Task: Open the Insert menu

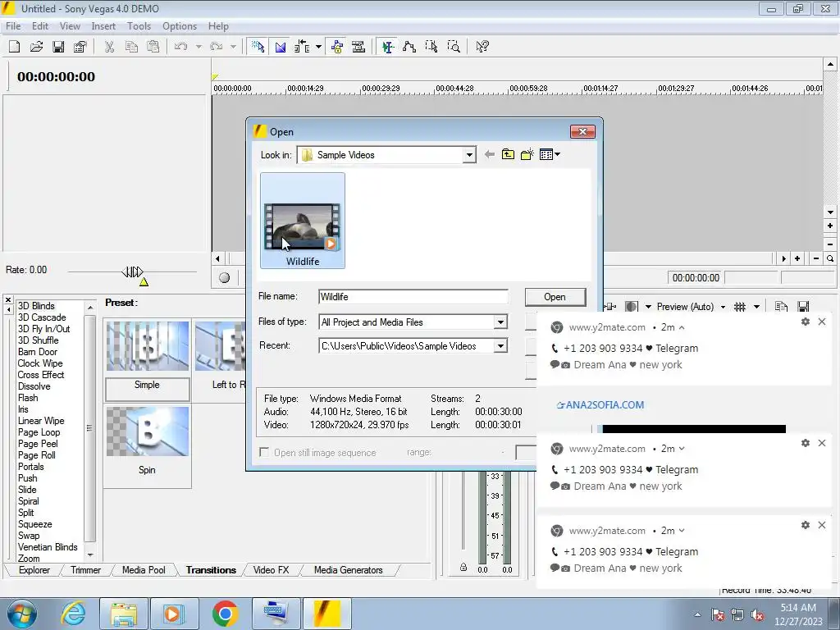Action: (x=103, y=25)
